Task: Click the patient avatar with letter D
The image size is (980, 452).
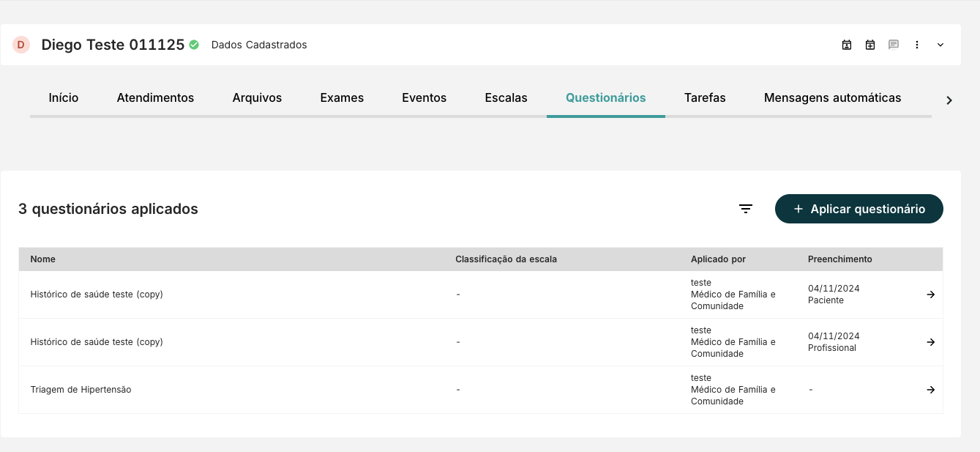Action: pyautogui.click(x=21, y=45)
